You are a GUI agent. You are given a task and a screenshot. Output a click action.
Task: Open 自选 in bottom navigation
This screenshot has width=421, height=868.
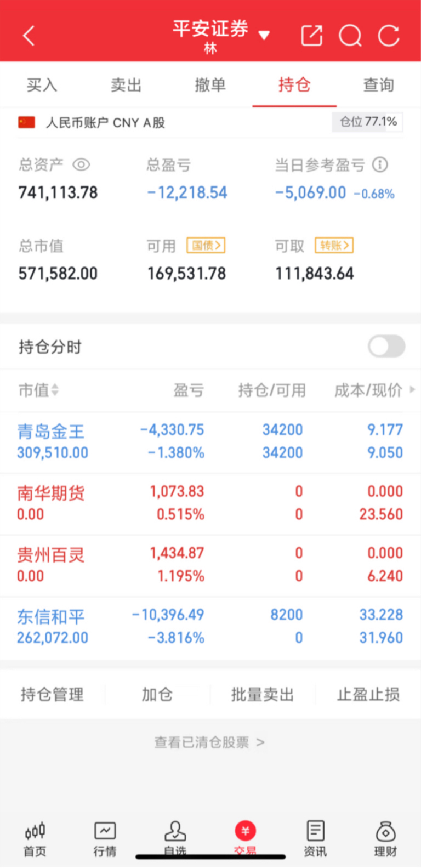175,839
